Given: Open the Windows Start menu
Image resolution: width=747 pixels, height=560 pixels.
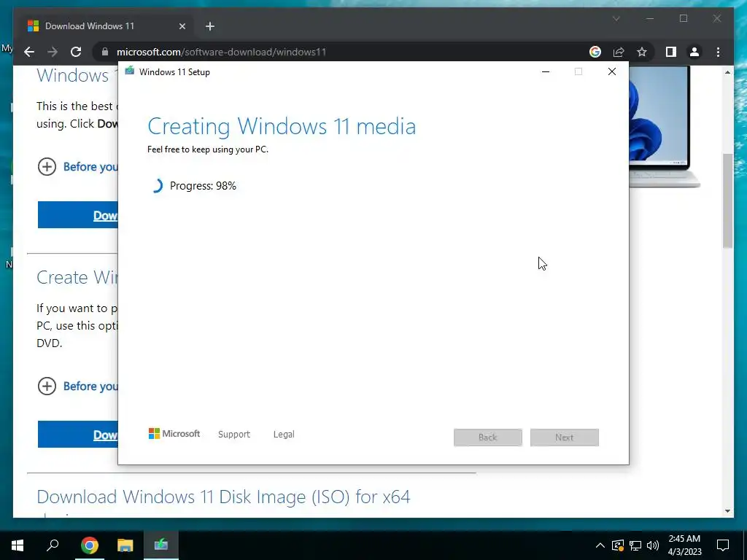Looking at the screenshot, I should [x=18, y=545].
